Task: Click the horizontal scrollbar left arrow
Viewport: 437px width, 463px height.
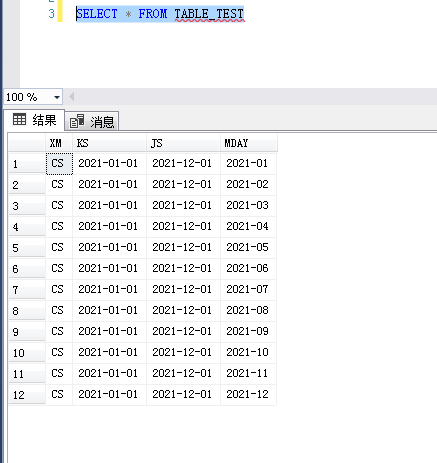Action: point(71,97)
